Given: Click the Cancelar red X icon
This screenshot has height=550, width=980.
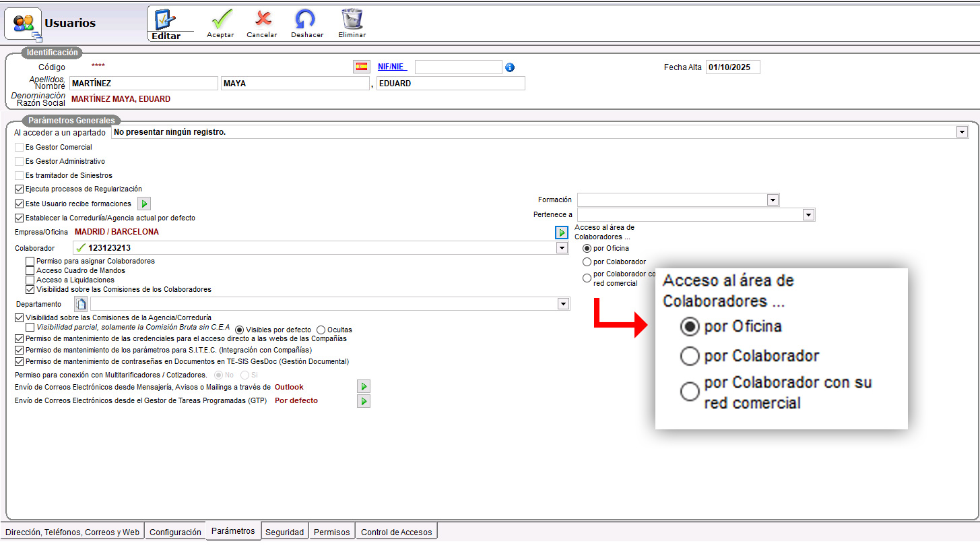Looking at the screenshot, I should (262, 19).
